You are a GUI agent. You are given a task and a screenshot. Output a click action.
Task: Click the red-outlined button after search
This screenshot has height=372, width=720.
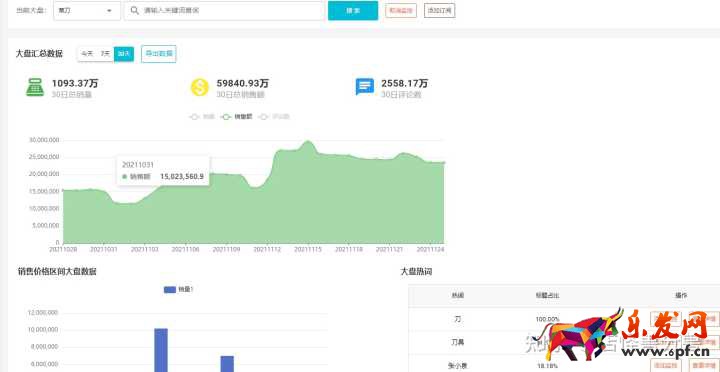tap(401, 11)
